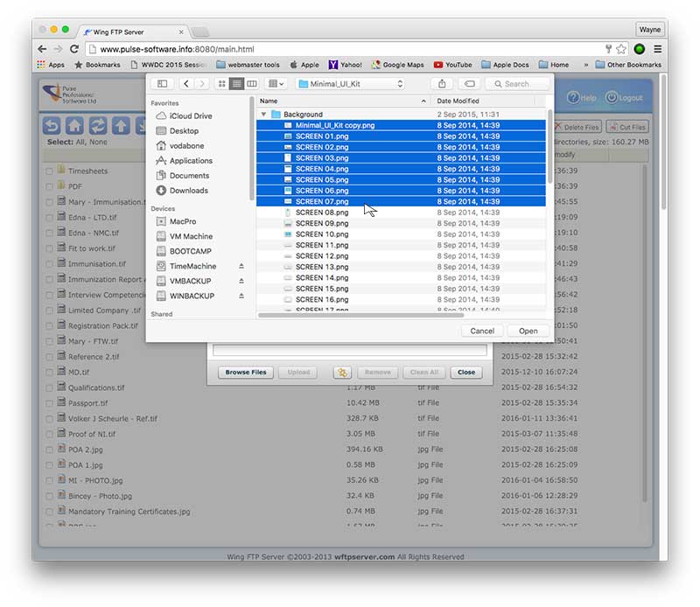Open the item arrangement dropdown
700x607 pixels.
pyautogui.click(x=276, y=84)
